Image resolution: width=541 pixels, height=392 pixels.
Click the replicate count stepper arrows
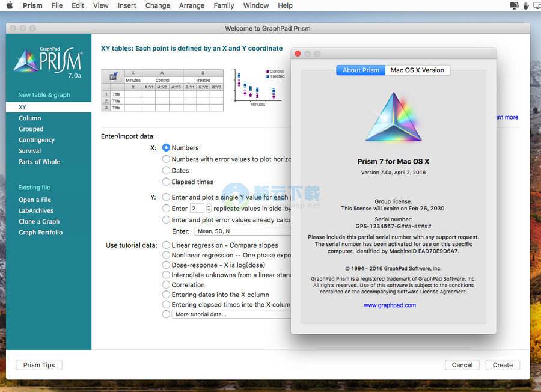(x=209, y=209)
